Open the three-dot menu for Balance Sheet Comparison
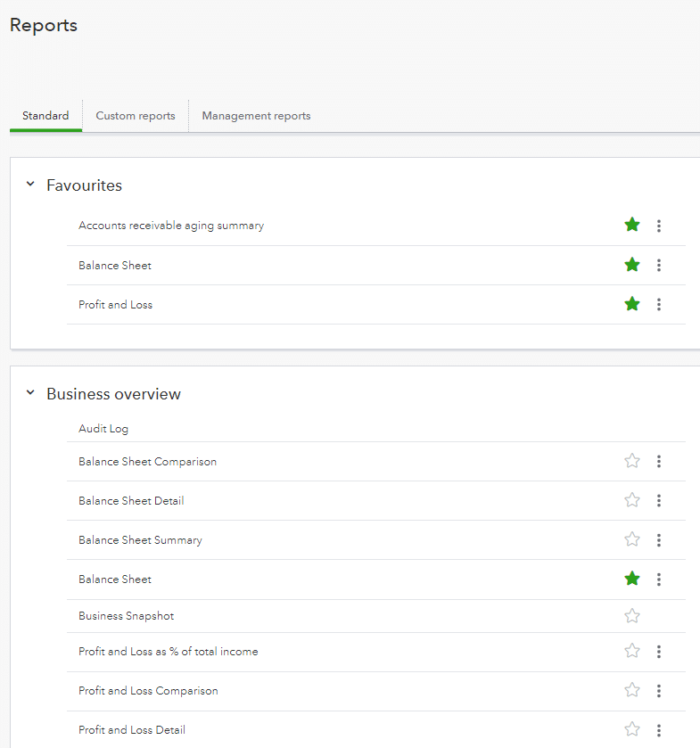Image resolution: width=700 pixels, height=748 pixels. pyautogui.click(x=659, y=461)
